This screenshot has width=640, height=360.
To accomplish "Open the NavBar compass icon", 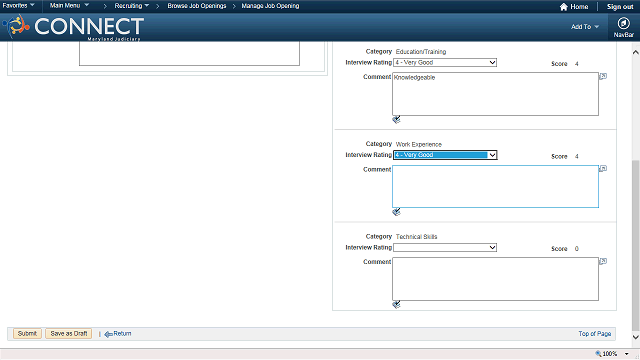I will point(623,23).
